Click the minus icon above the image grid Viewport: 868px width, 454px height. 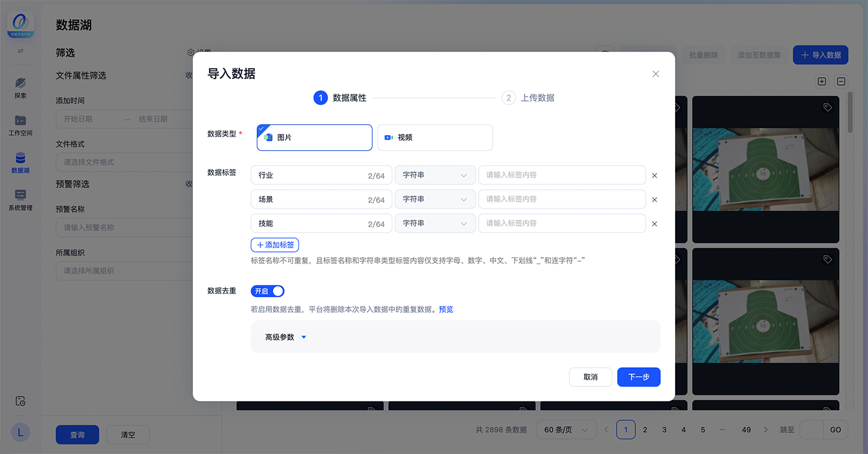pos(841,81)
